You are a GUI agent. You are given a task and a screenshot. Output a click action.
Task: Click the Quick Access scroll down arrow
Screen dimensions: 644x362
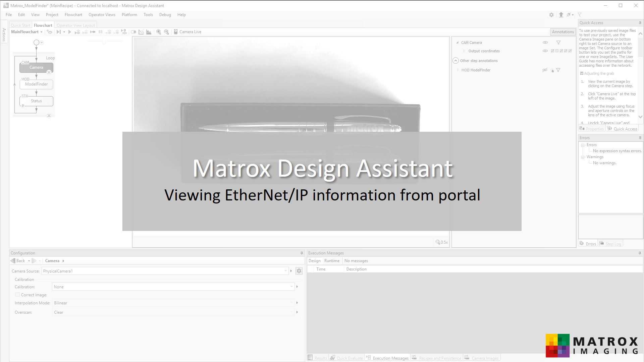point(640,117)
